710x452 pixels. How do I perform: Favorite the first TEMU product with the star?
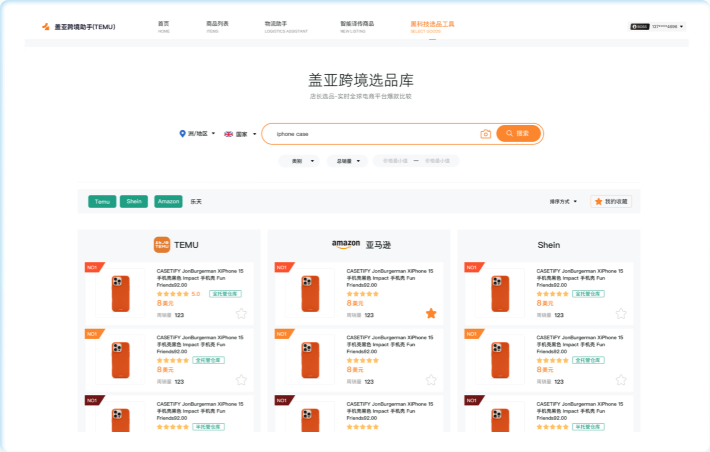(x=241, y=314)
